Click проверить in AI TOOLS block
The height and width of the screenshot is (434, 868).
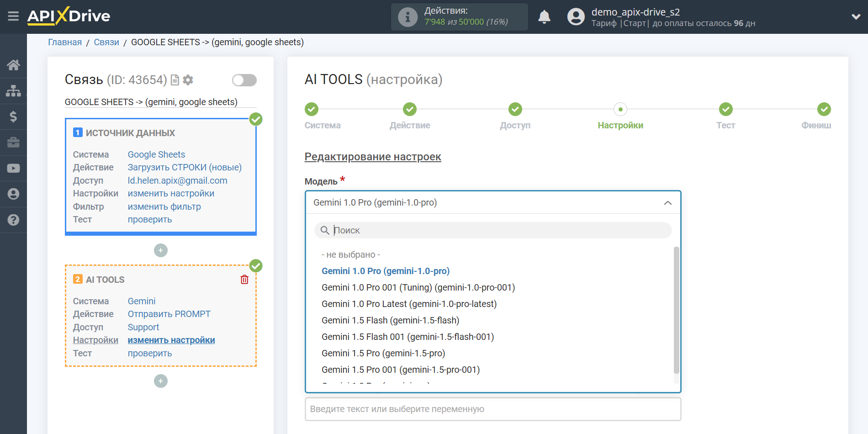point(150,353)
